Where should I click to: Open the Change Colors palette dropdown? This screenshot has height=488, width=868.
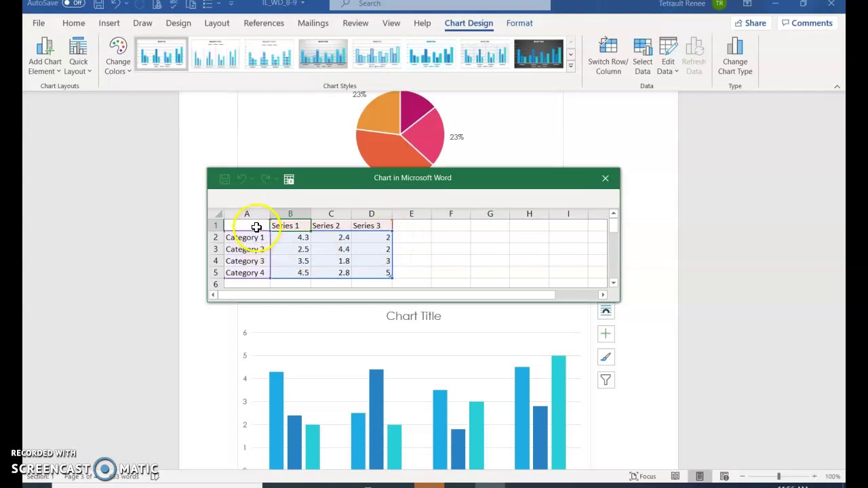(118, 56)
